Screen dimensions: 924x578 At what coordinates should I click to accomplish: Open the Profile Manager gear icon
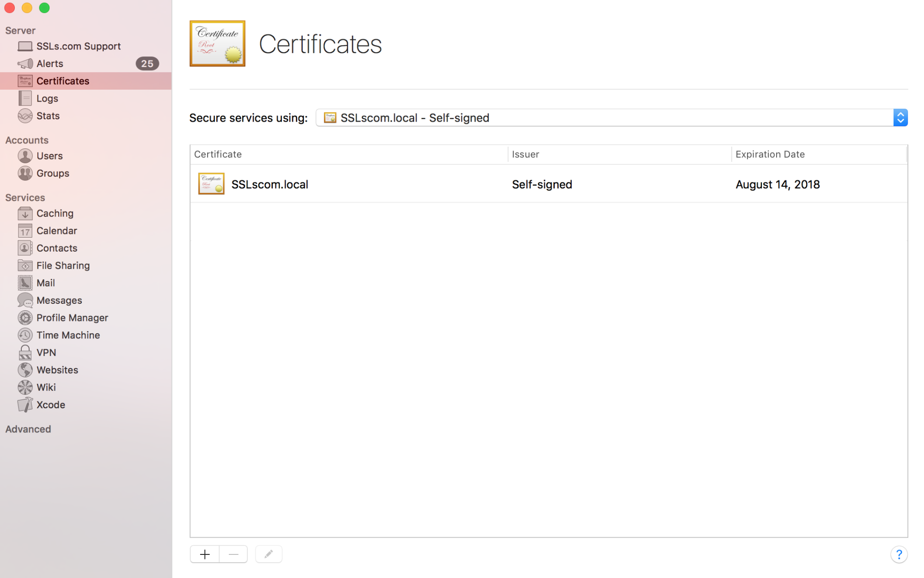click(25, 318)
